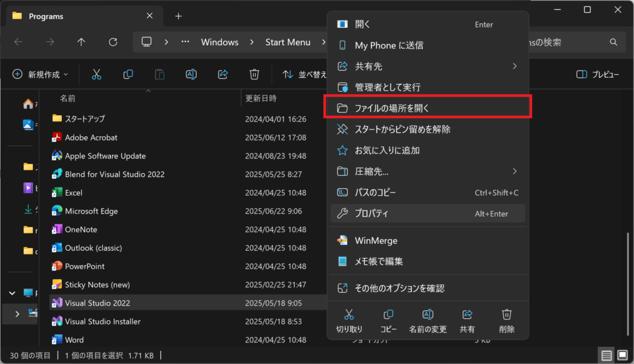The height and width of the screenshot is (364, 634).
Task: Click the PC monitor icon in address bar
Action: coord(146,41)
